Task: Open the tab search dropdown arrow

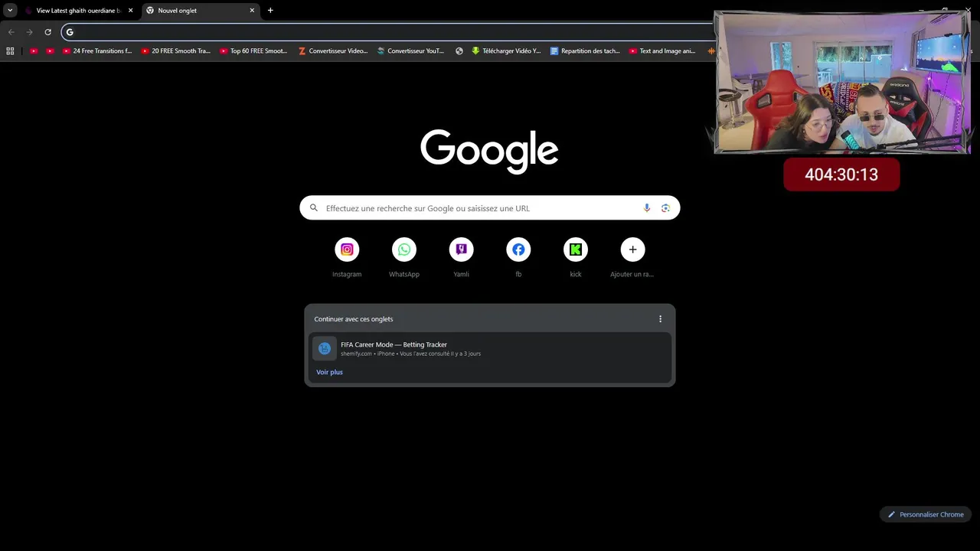Action: (10, 11)
